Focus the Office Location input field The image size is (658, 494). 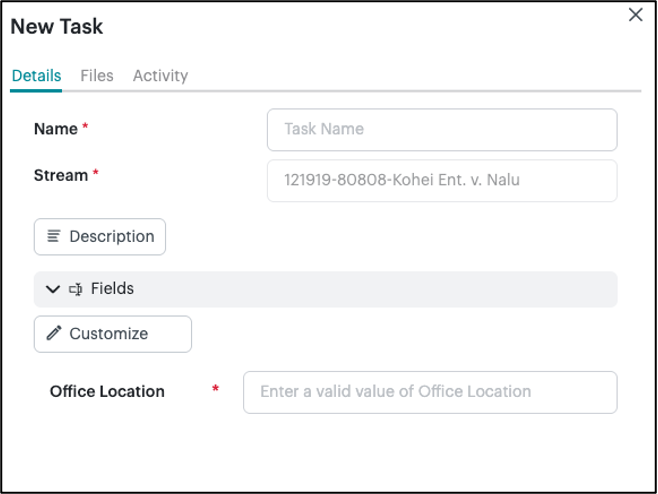(429, 392)
